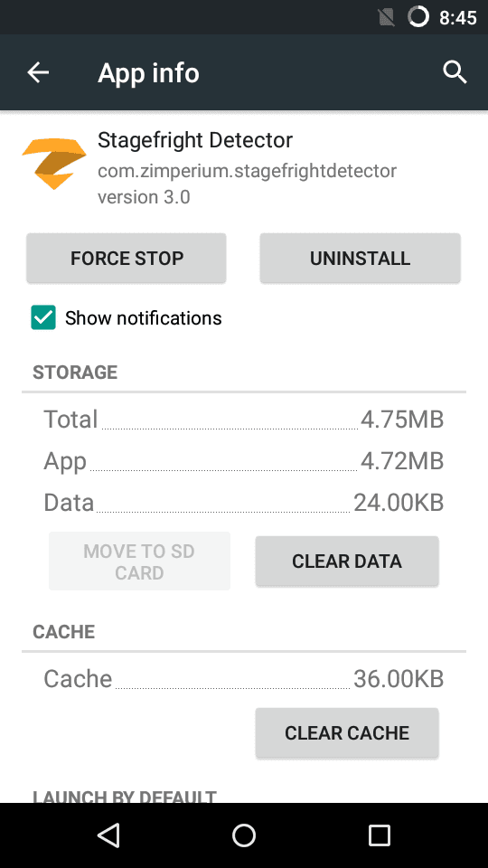Tap the Cache size row showing 36.00KB
The width and height of the screenshot is (488, 868).
click(x=243, y=679)
